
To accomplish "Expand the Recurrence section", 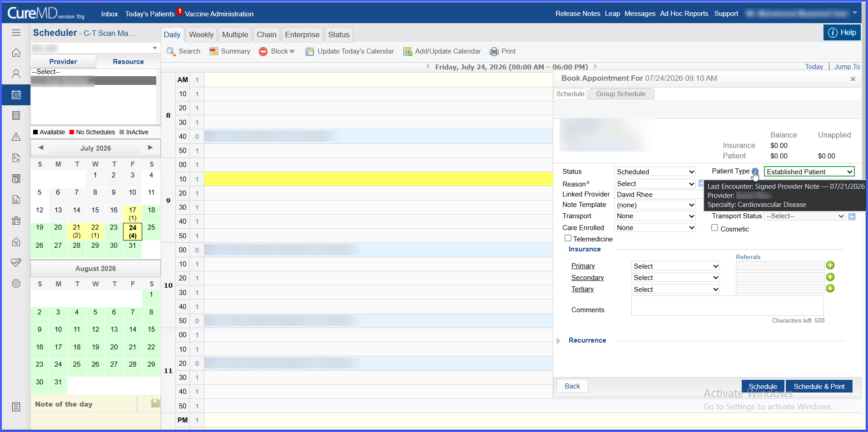I will pos(559,341).
